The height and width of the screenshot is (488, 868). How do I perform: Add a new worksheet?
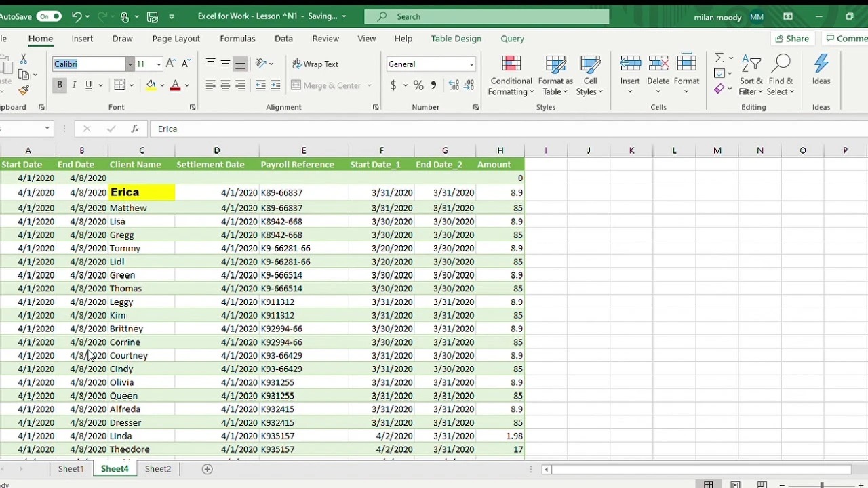point(207,468)
